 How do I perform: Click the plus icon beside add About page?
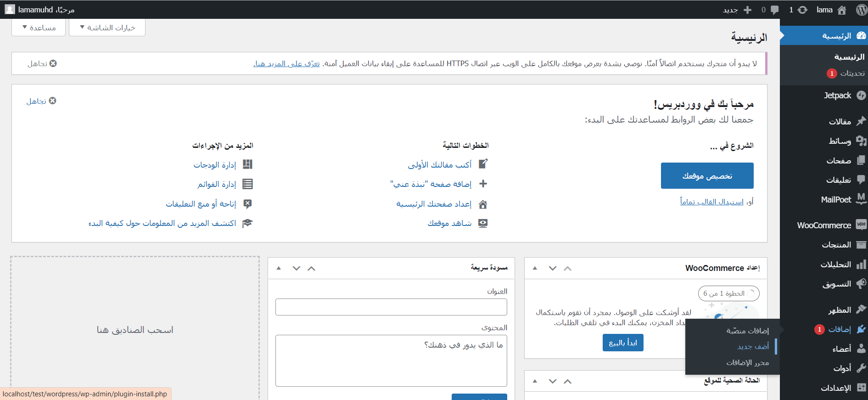(483, 184)
